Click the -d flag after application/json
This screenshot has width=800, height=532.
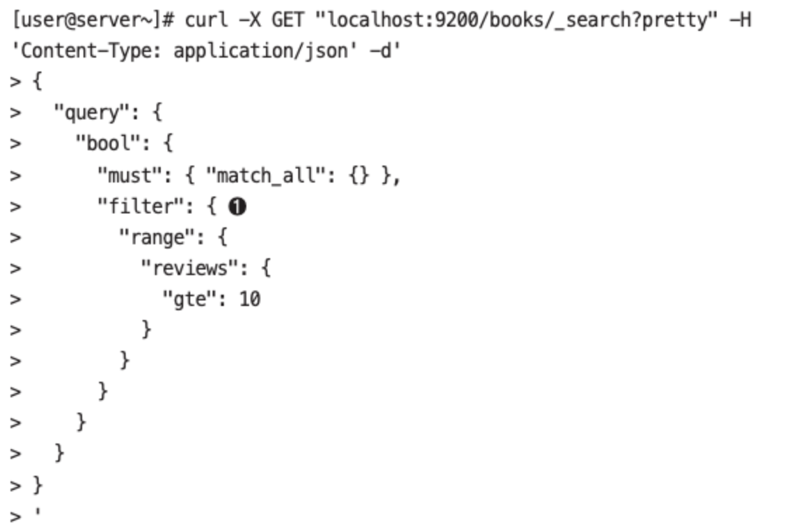385,51
